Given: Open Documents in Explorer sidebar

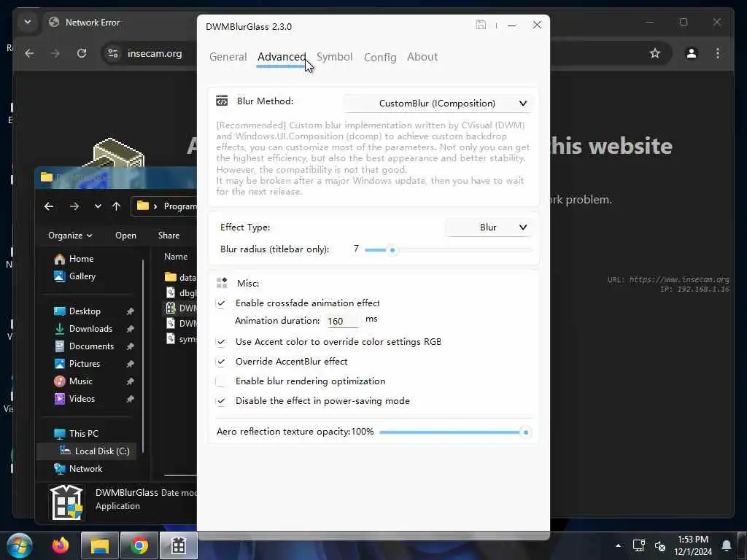Looking at the screenshot, I should click(x=84, y=346).
